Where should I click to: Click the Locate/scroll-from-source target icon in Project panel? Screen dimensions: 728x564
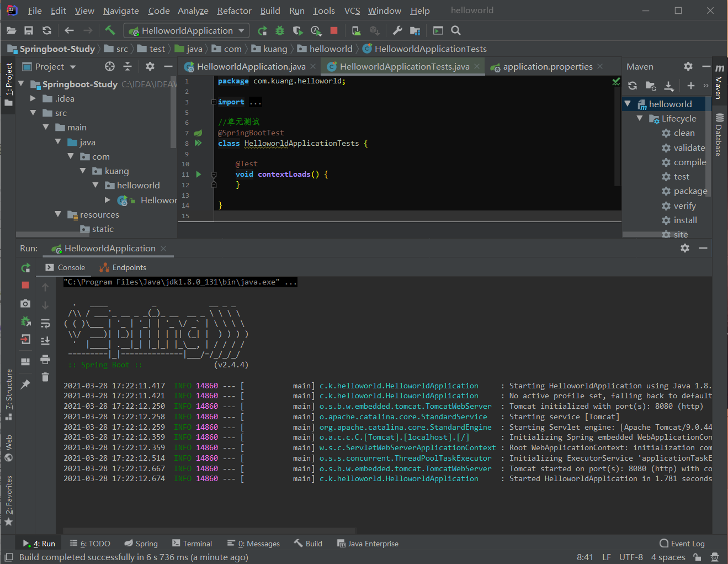pyautogui.click(x=110, y=66)
